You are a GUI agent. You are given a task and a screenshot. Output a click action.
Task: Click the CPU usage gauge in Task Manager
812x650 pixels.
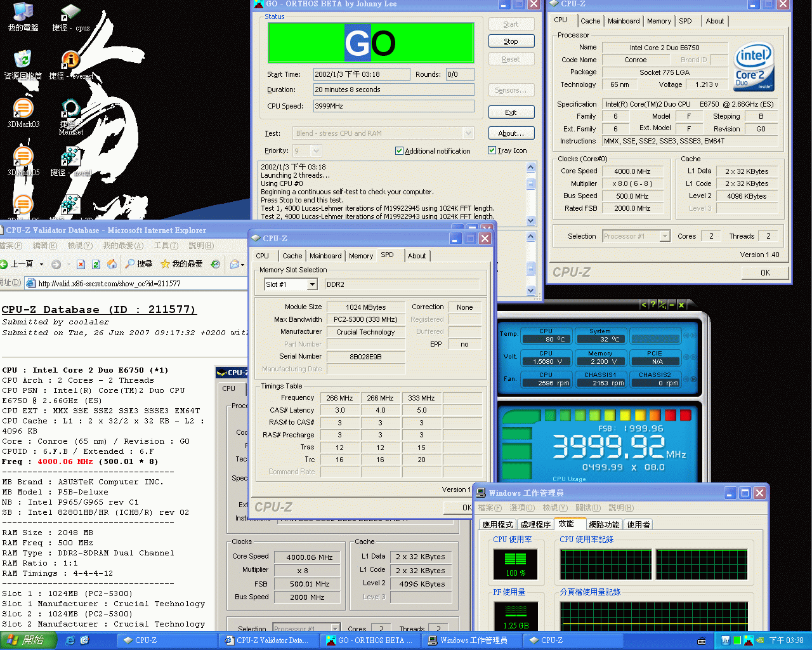pos(515,564)
